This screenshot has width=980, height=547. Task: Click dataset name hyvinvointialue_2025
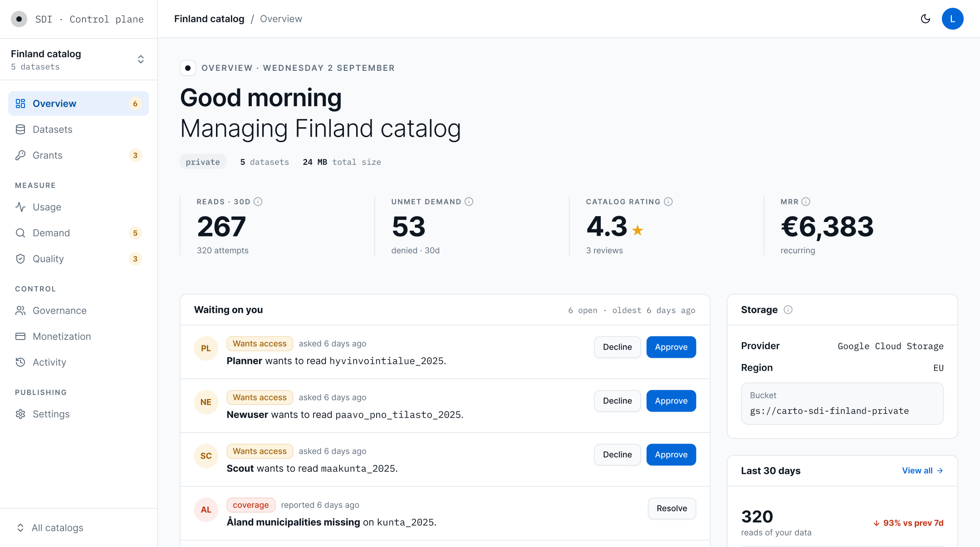pyautogui.click(x=387, y=361)
